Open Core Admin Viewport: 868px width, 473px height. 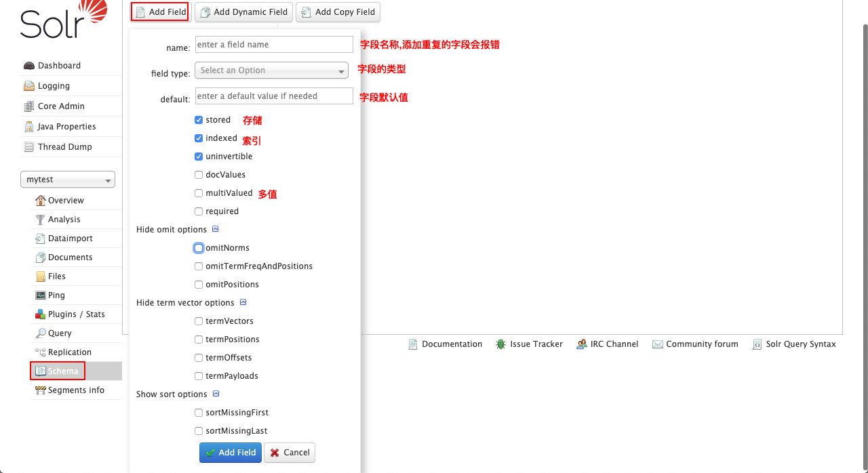click(x=61, y=106)
